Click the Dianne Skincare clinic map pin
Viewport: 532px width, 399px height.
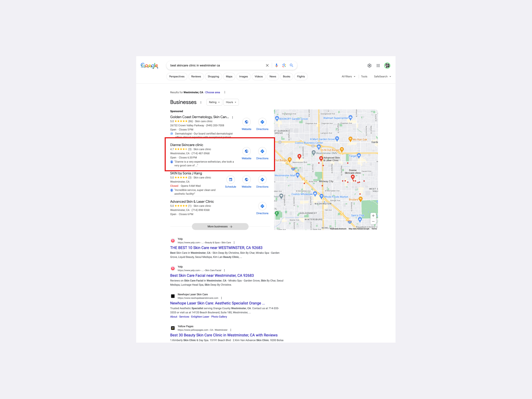pos(353,177)
